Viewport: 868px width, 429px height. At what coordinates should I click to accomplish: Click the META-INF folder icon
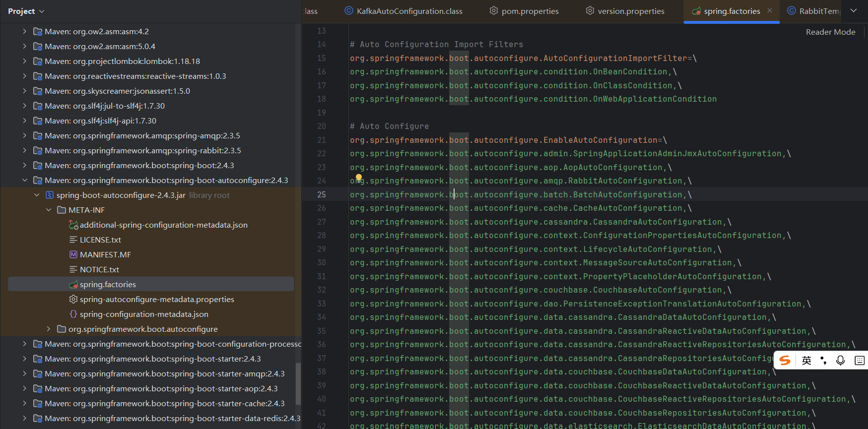62,210
